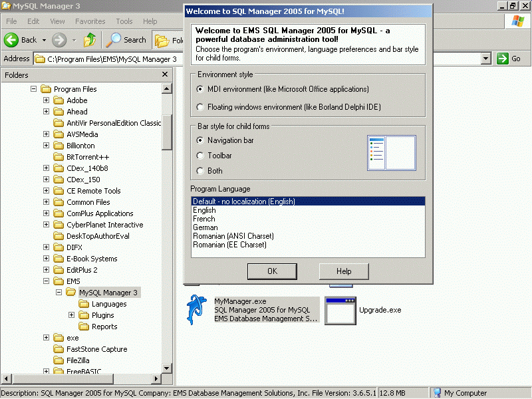Click the Plugins folder icon
Image resolution: width=532 pixels, height=399 pixels.
(x=84, y=315)
